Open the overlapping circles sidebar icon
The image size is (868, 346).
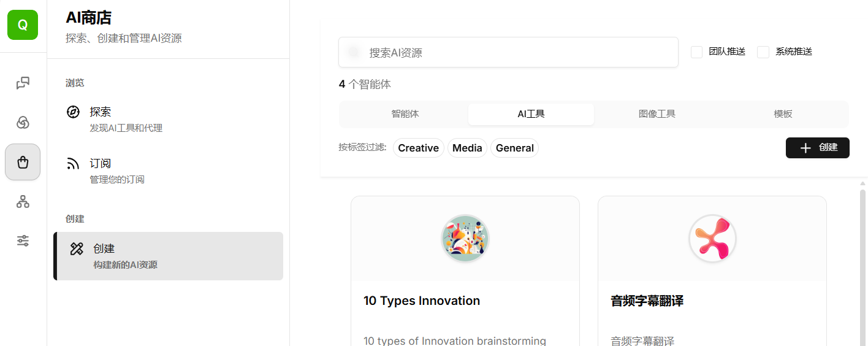(x=23, y=123)
